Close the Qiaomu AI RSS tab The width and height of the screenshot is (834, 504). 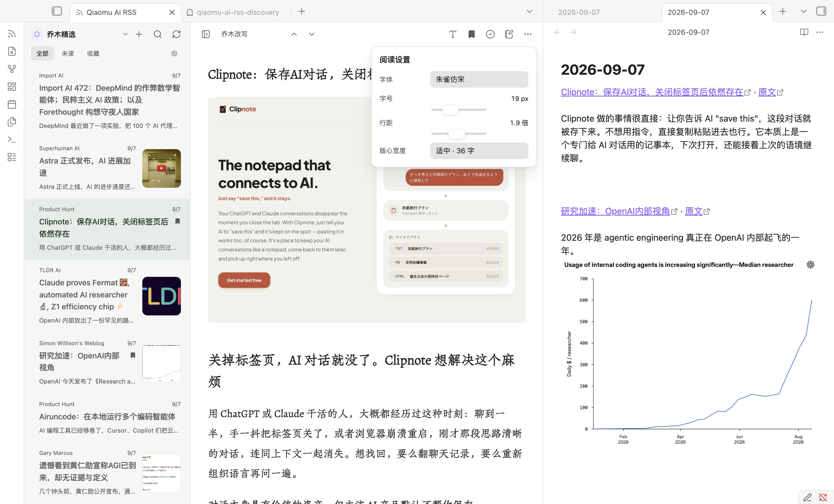(x=172, y=12)
